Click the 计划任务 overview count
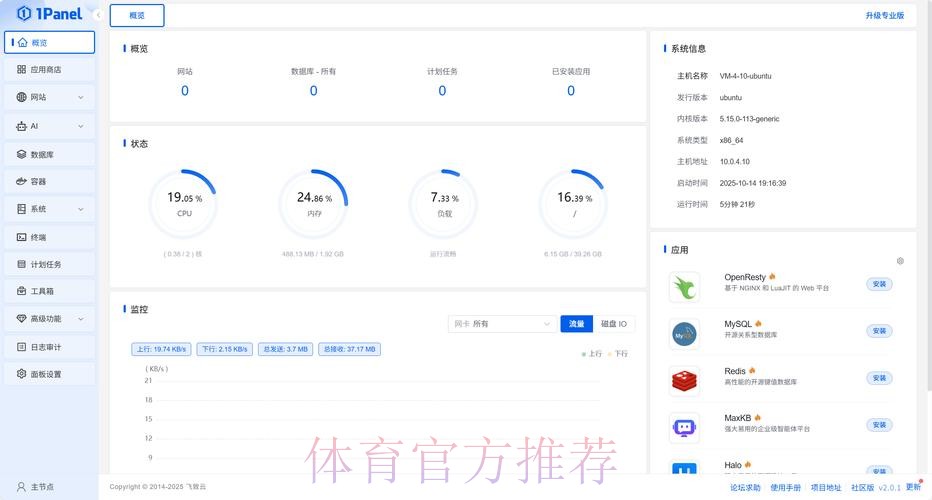This screenshot has height=500, width=932. coord(442,91)
